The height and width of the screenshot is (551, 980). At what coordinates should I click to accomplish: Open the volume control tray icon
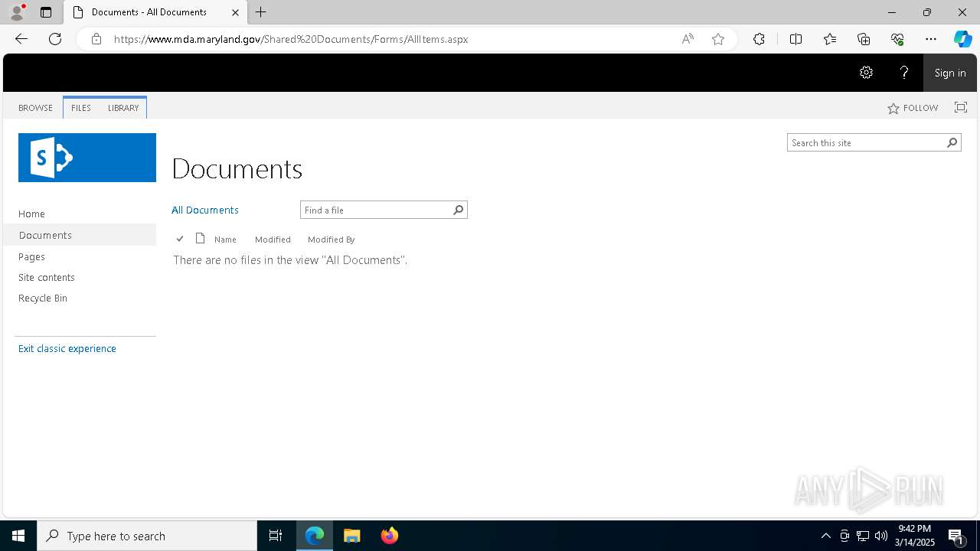pyautogui.click(x=881, y=536)
